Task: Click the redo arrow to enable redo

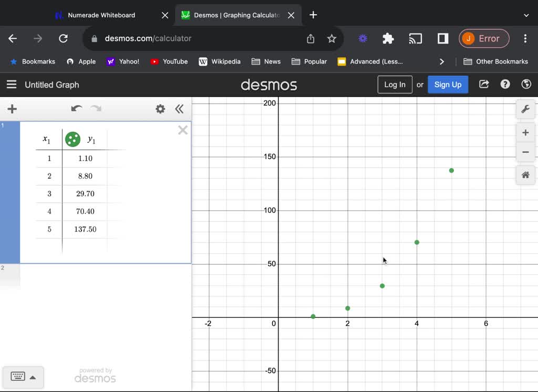Action: [96, 108]
